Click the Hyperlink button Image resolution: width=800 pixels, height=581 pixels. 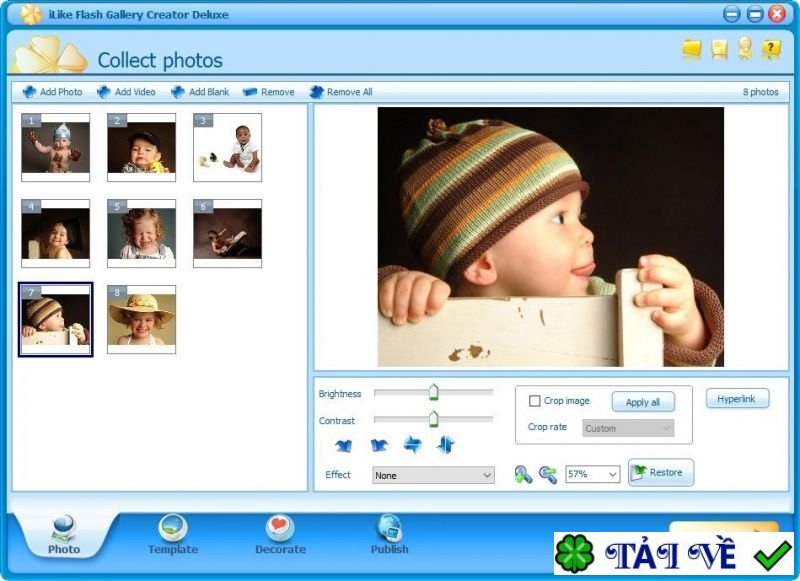point(736,398)
